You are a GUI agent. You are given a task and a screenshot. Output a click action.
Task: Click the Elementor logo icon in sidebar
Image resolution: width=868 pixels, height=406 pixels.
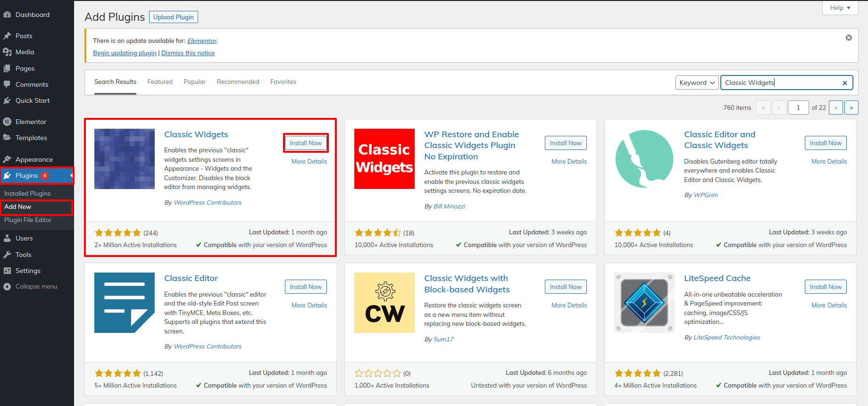tap(7, 122)
